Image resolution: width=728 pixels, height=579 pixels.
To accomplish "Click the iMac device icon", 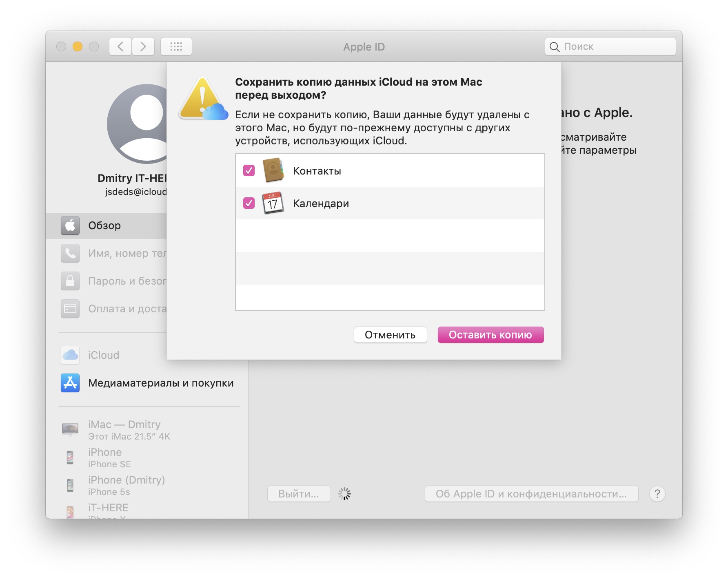I will (x=70, y=429).
